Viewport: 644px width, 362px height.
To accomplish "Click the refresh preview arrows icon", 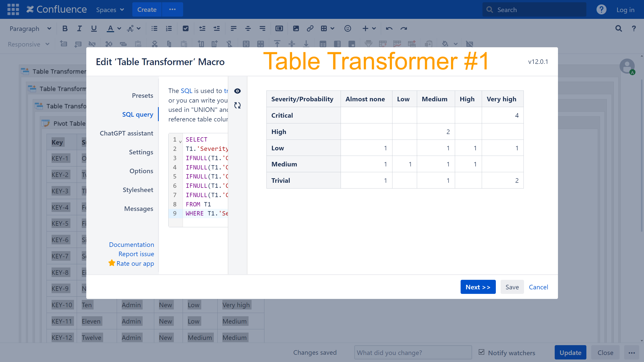I will click(x=237, y=105).
